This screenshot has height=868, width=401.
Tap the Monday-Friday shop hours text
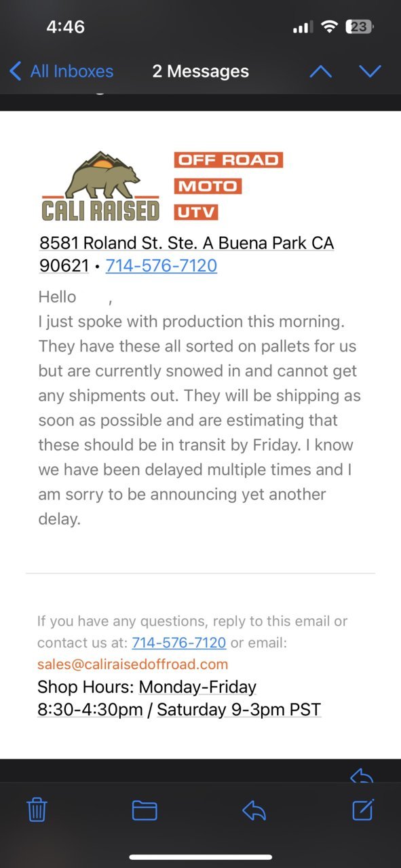(197, 687)
